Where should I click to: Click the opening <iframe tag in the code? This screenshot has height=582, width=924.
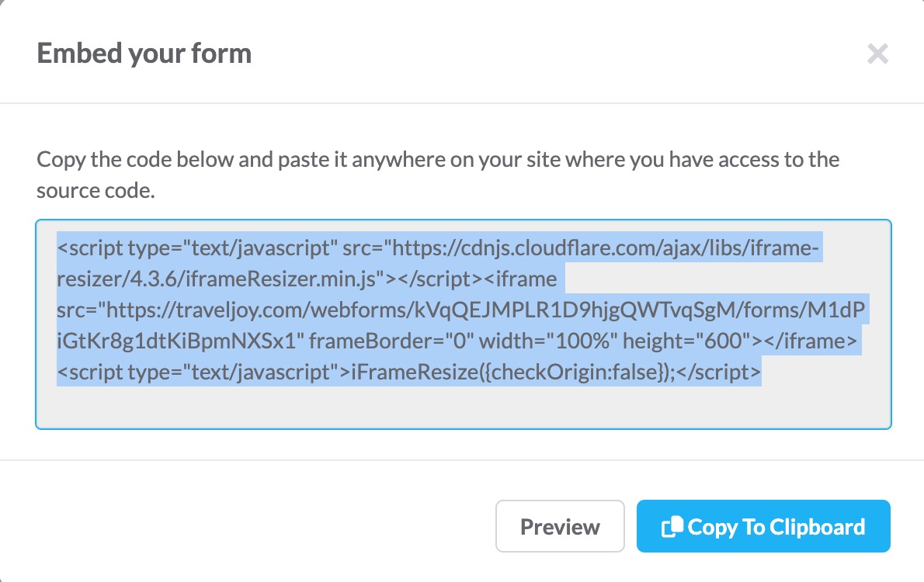coord(520,279)
